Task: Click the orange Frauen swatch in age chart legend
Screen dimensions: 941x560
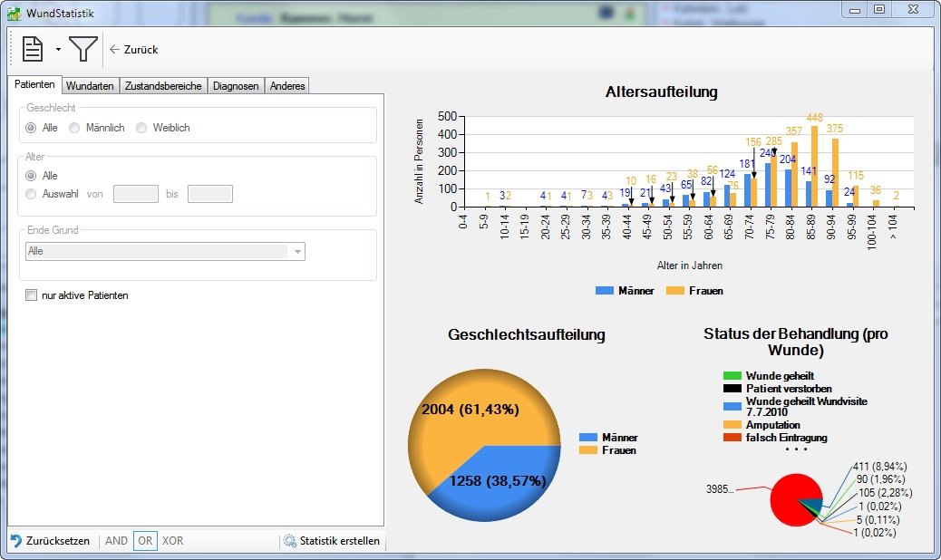Action: 675,290
